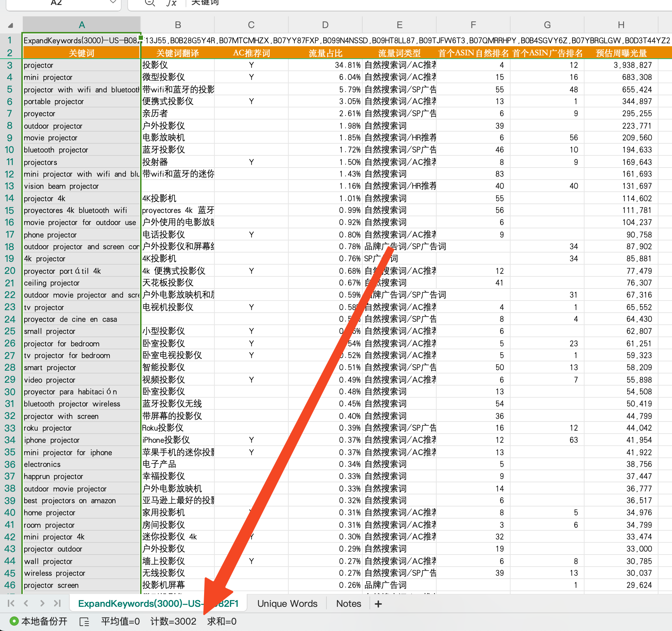Click the 'electronics' keyword cell
Viewport: 672px width, 631px height.
pos(82,464)
